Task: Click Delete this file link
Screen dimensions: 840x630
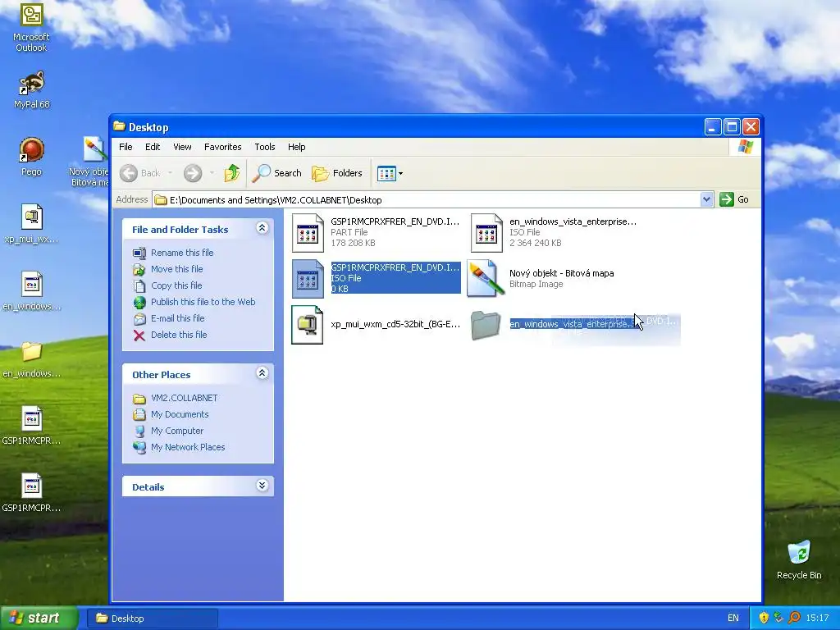Action: 179,335
